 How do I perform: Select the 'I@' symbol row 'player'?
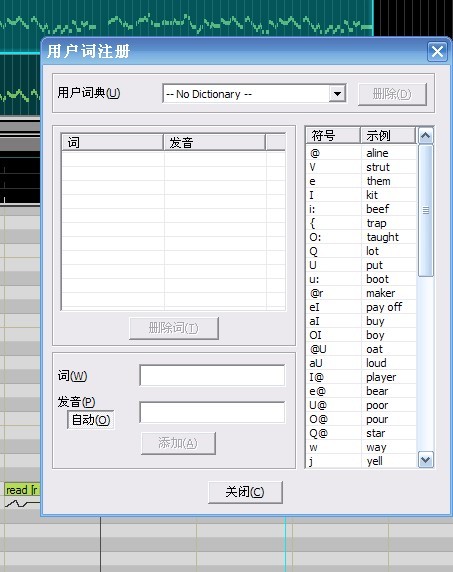pyautogui.click(x=361, y=377)
